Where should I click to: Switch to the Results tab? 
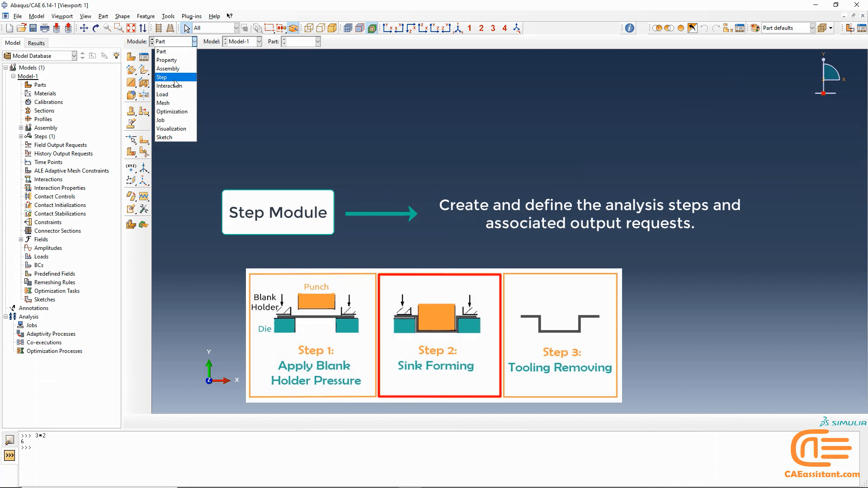(x=36, y=43)
